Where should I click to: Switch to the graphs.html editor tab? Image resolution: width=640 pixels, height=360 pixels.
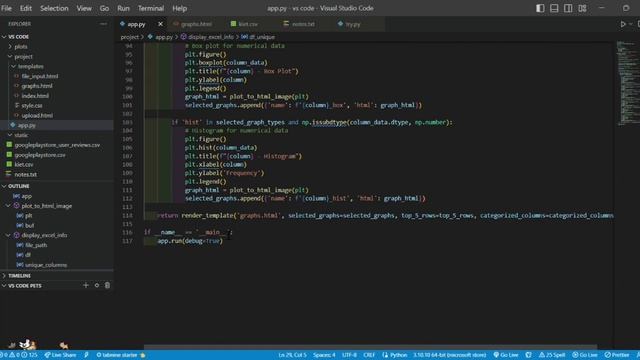point(196,24)
